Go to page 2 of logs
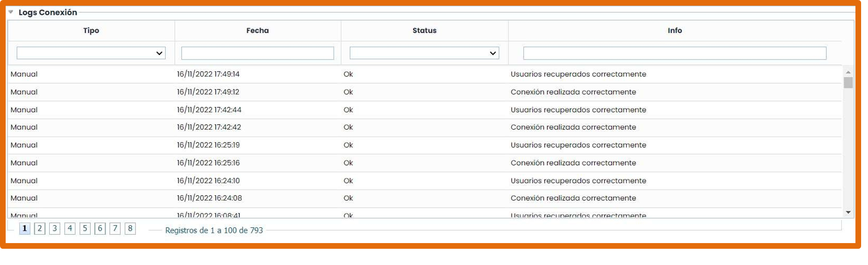This screenshot has width=868, height=265. pos(40,228)
